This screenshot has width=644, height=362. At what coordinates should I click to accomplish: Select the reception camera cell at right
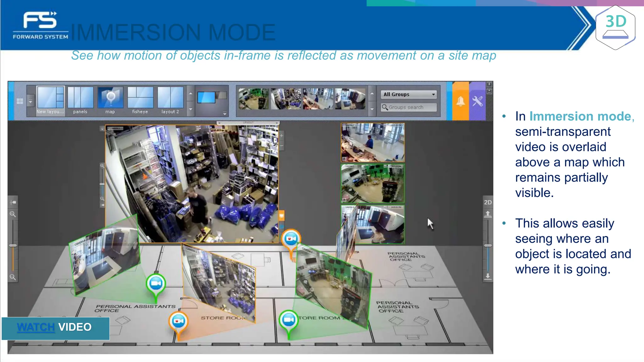(x=373, y=142)
